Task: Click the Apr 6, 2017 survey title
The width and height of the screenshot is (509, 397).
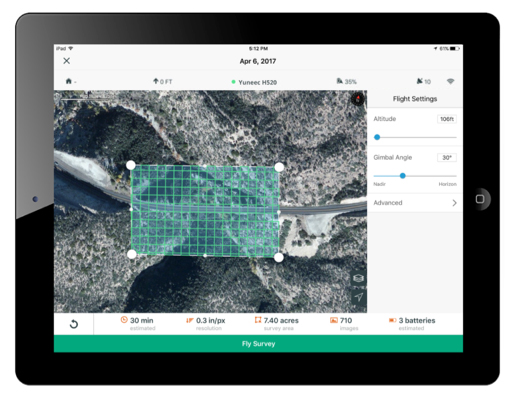Action: tap(258, 61)
